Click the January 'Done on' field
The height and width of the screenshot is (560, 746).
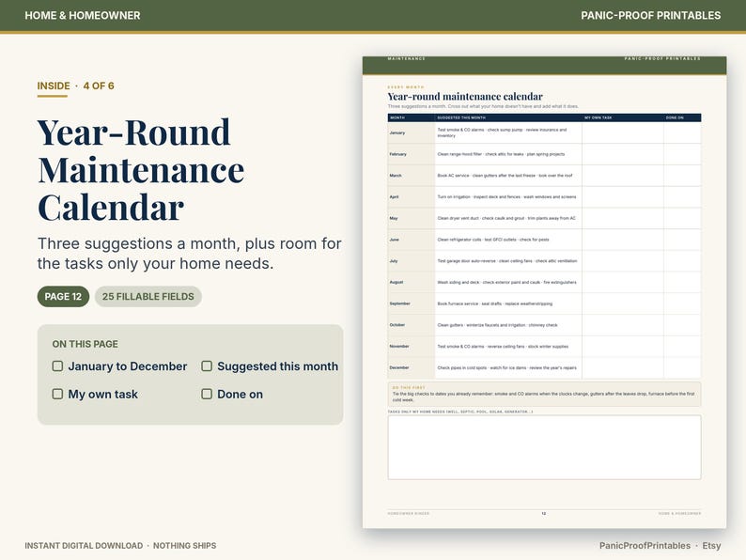[x=682, y=132]
